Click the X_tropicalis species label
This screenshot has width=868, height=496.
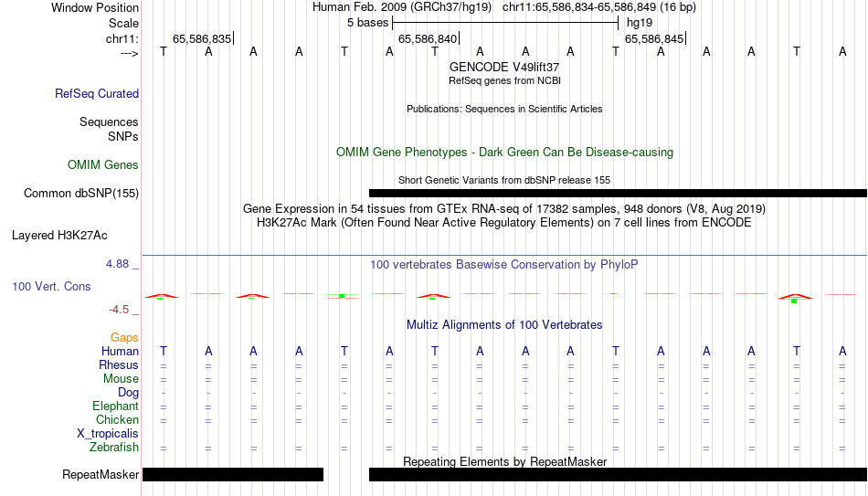point(108,434)
